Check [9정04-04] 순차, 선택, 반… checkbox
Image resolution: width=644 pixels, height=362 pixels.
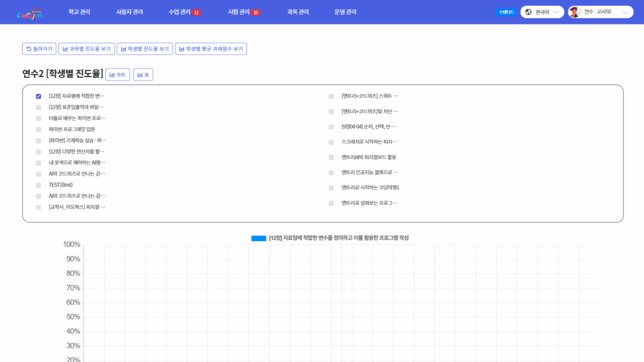(x=331, y=127)
